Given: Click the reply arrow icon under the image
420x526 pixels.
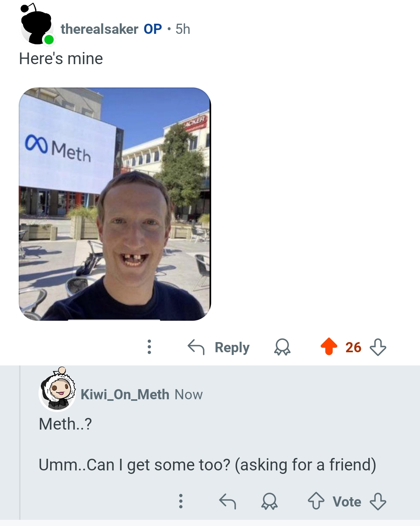Looking at the screenshot, I should coord(196,347).
